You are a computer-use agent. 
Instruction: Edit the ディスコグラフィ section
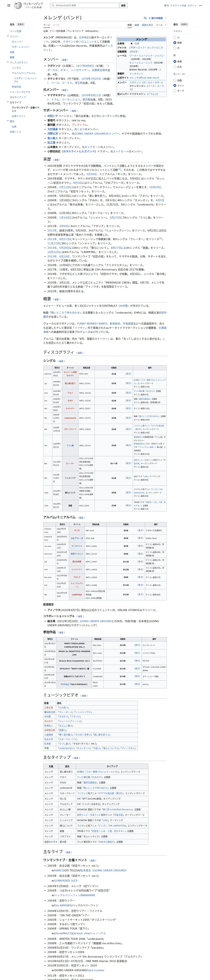coord(80,353)
